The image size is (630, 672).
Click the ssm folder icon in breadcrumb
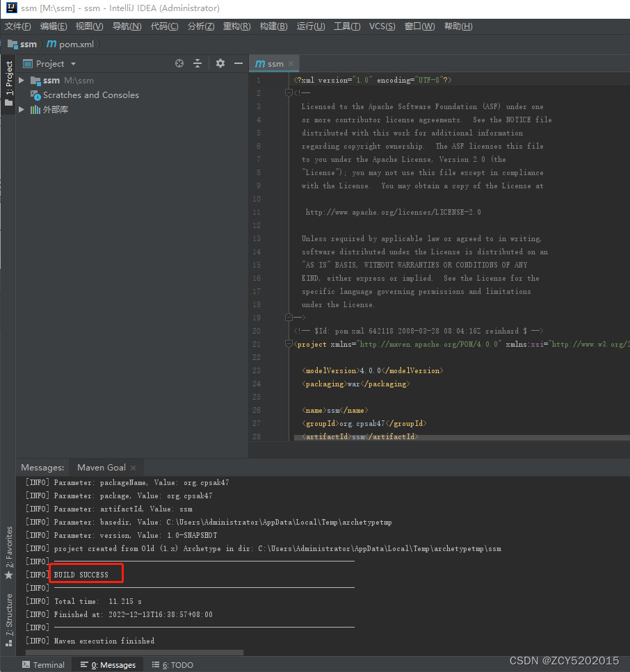[13, 44]
